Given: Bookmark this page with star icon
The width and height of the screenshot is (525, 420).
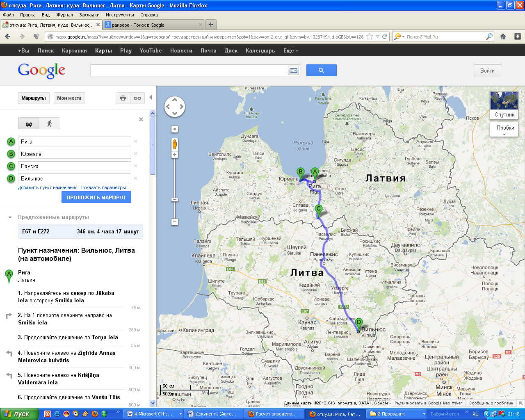Looking at the screenshot, I should click(370, 37).
